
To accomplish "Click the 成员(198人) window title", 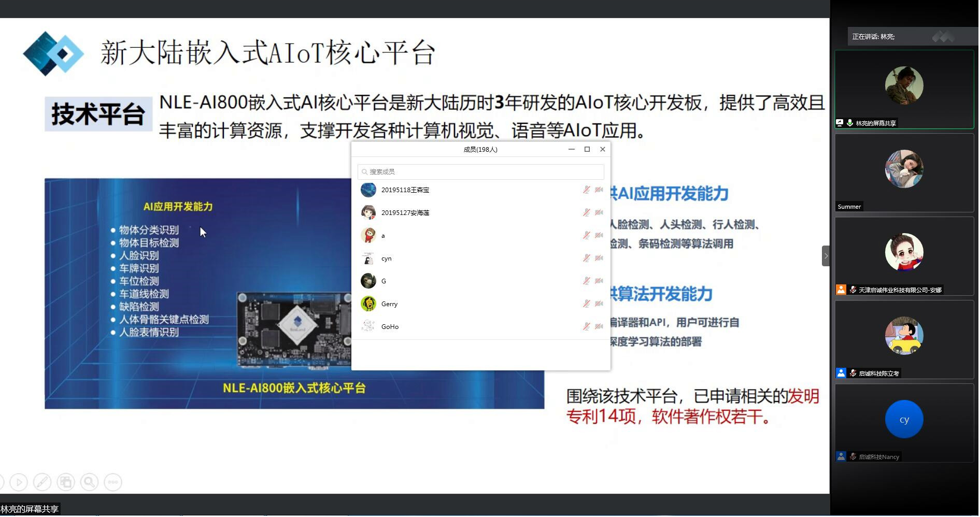I will (x=480, y=150).
